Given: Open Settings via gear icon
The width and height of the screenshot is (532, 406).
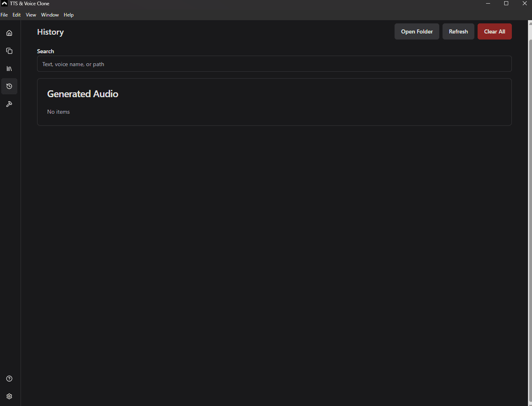Looking at the screenshot, I should [9, 396].
